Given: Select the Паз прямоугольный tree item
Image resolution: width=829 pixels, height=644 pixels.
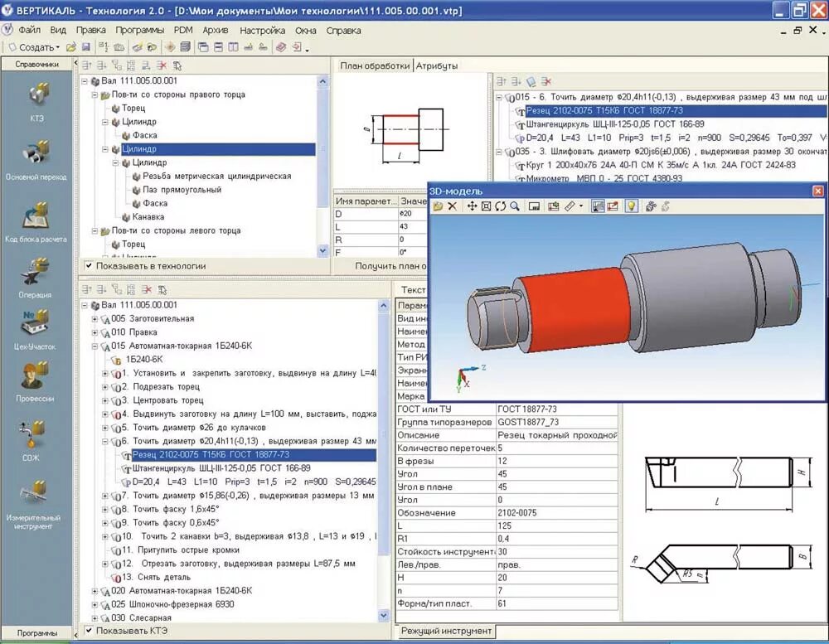Looking at the screenshot, I should pos(182,190).
